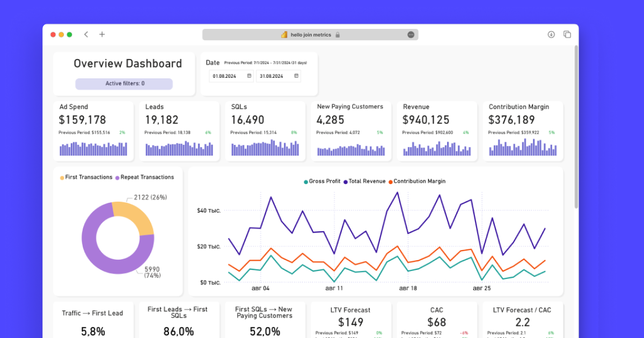The image size is (644, 338).
Task: Click the lock icon in address bar
Action: click(x=338, y=35)
